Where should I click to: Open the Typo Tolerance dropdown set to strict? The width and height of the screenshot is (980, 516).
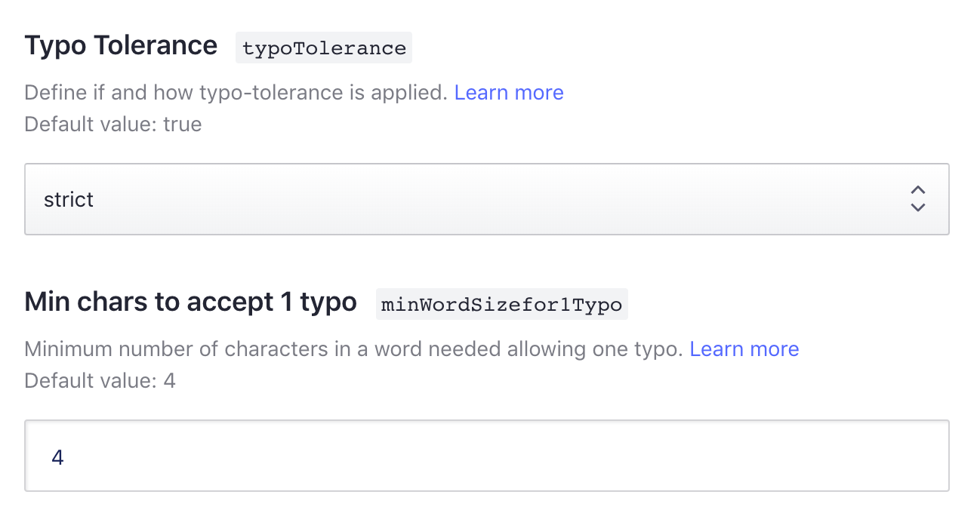[x=486, y=199]
